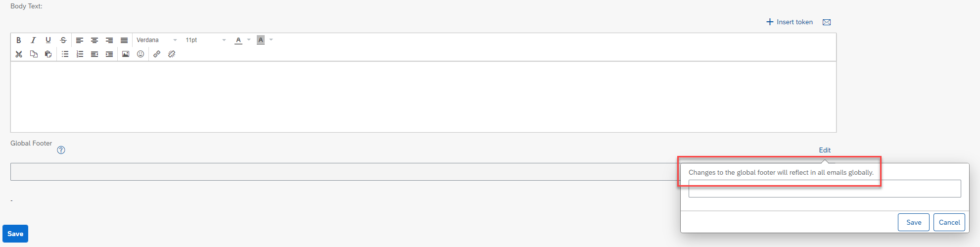The image size is (980, 247).
Task: Open the Verdana font family dropdown
Action: point(157,40)
